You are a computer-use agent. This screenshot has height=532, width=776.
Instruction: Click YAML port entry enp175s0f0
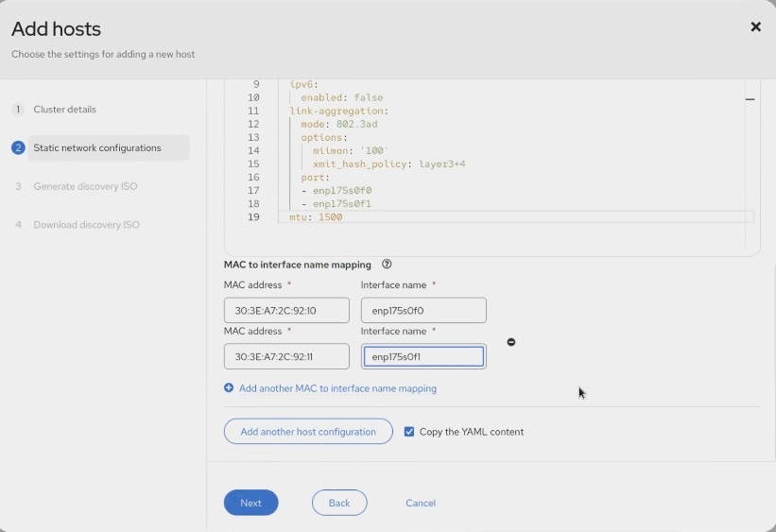(342, 191)
